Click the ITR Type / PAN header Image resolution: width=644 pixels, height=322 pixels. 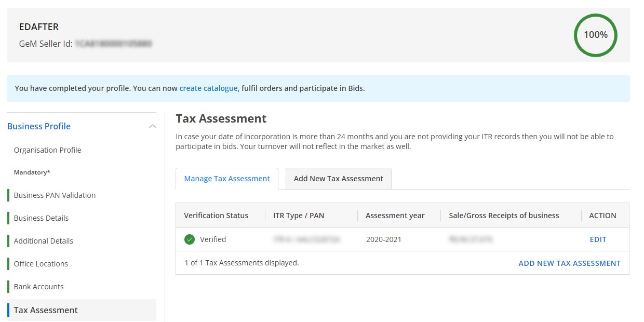pyautogui.click(x=299, y=216)
